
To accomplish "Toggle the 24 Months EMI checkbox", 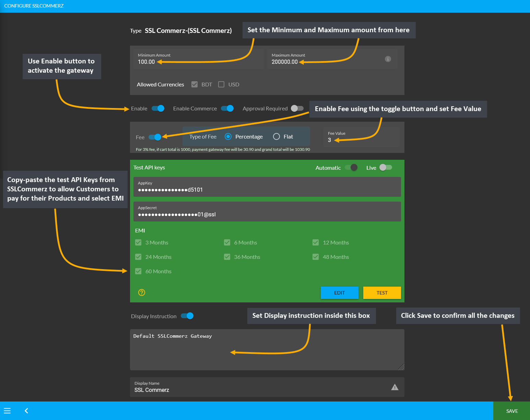I will point(138,257).
